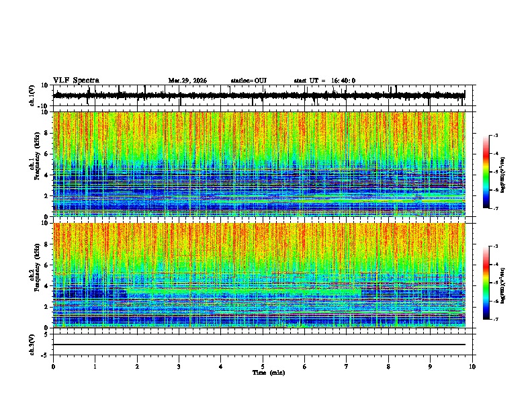Click the "station=OUI" header label
This screenshot has height=411, width=532.
pos(249,81)
